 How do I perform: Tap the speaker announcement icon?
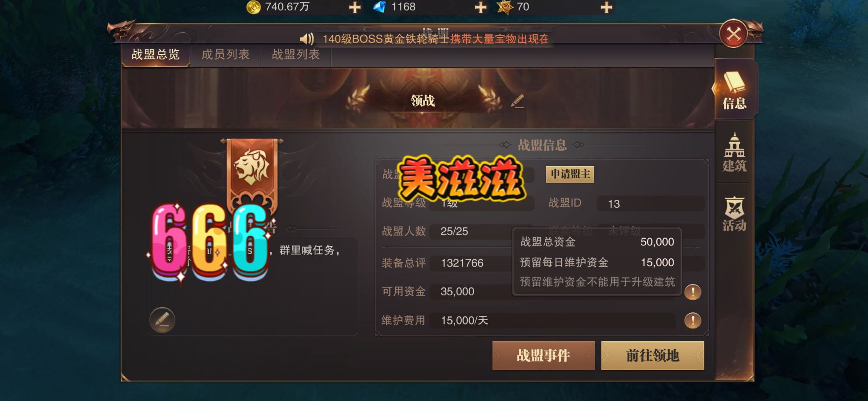pos(307,39)
